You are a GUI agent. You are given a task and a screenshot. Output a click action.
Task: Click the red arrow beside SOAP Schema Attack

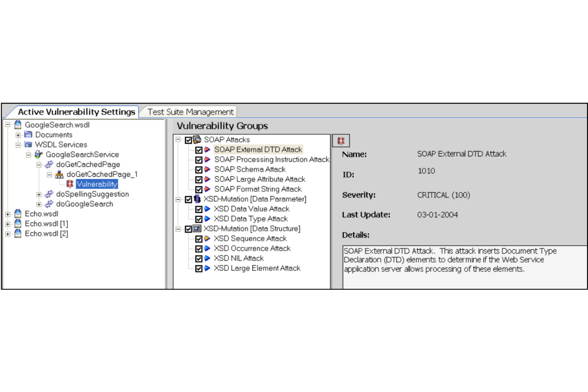(207, 170)
